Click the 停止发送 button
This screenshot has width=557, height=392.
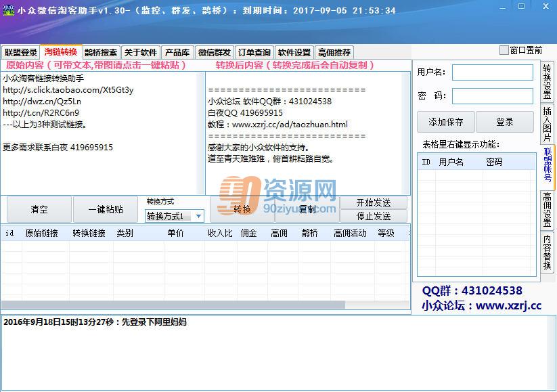tap(374, 216)
